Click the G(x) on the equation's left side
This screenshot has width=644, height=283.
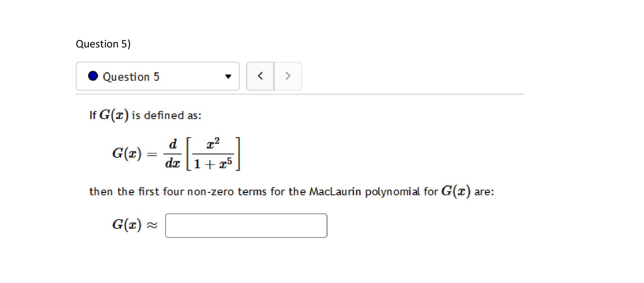pyautogui.click(x=127, y=153)
